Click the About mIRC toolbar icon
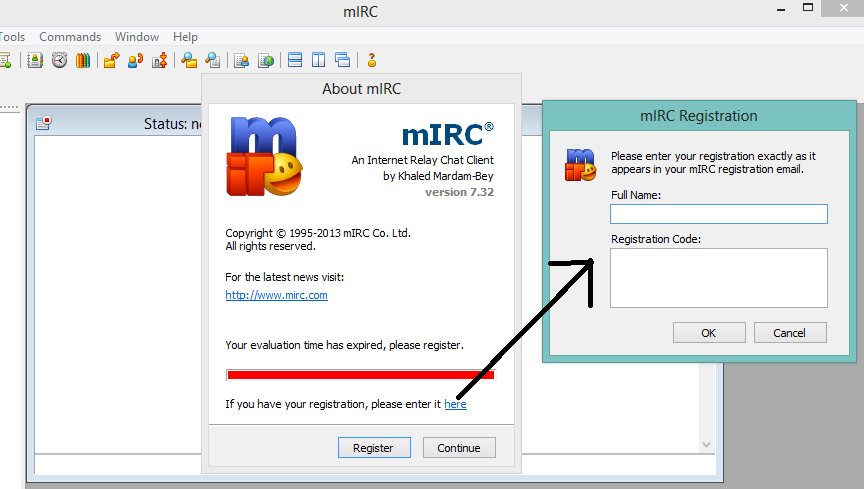 (x=372, y=60)
